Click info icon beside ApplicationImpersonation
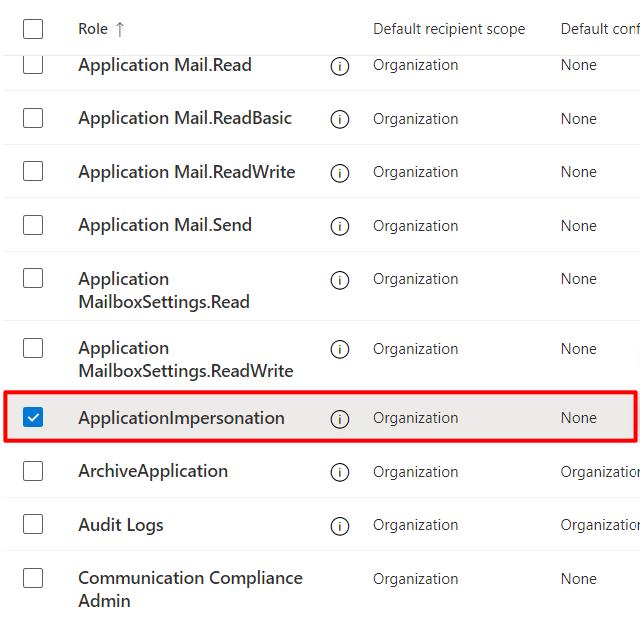The image size is (640, 620). coord(340,419)
